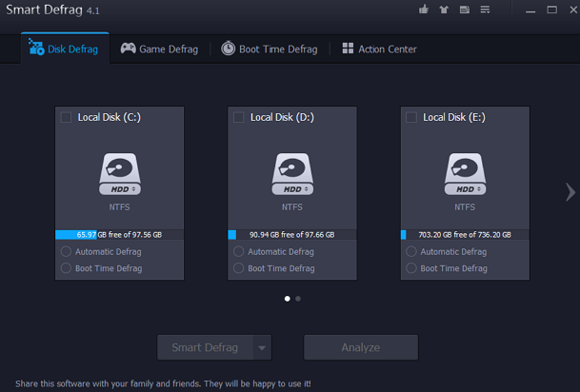580x392 pixels.
Task: Switch to the Game Defrag tab
Action: 159,49
